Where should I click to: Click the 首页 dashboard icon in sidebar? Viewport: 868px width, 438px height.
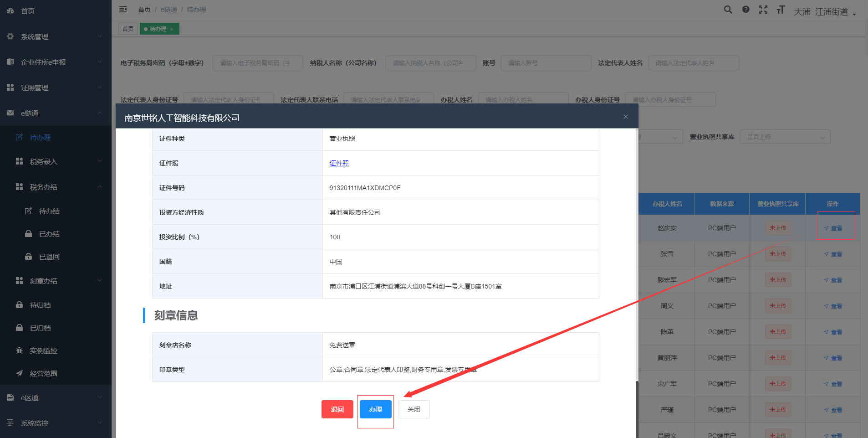10,10
